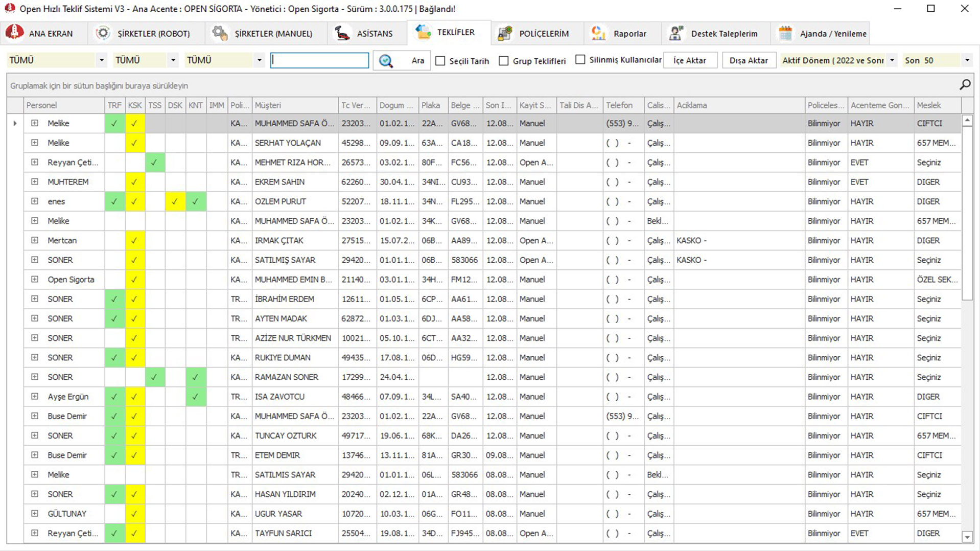Select the RUKIYE DUMAN customer cell
The image size is (980, 551).
click(295, 358)
